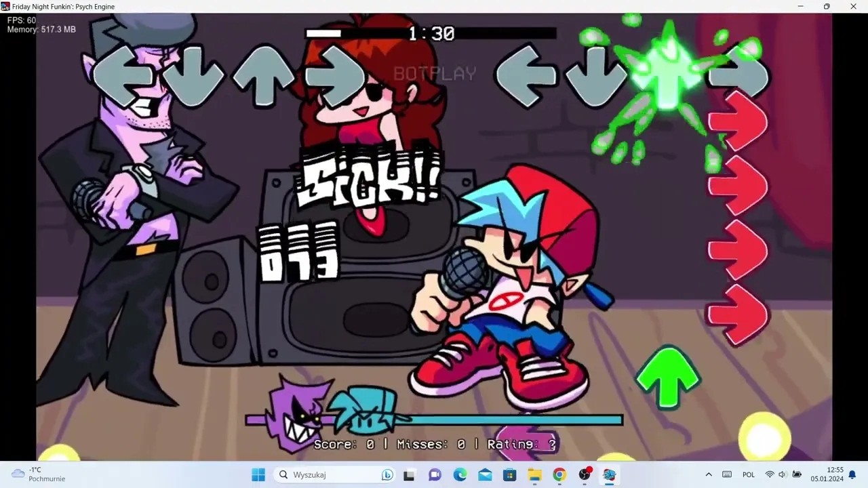
Task: Click the green up-arrow note rising
Action: [668, 377]
